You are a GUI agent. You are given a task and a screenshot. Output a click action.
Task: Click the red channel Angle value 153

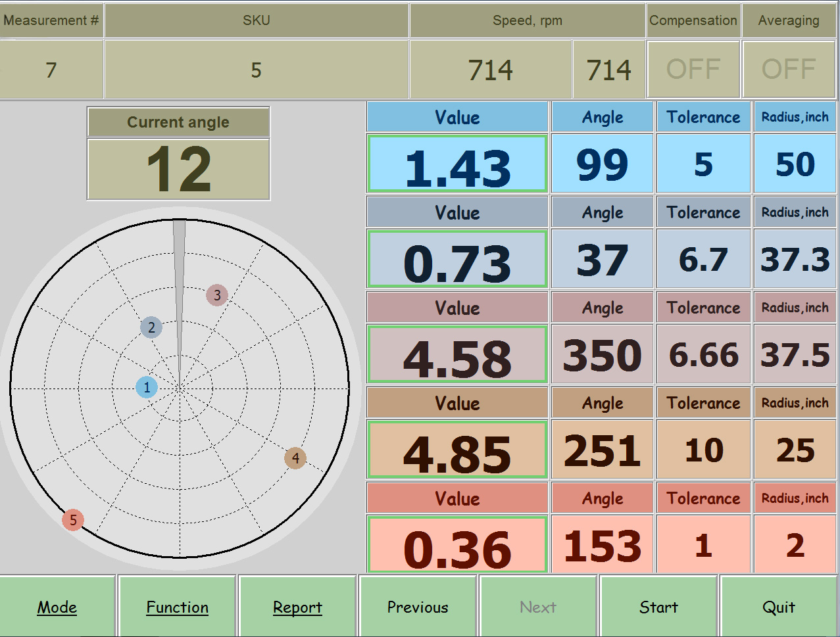(602, 546)
